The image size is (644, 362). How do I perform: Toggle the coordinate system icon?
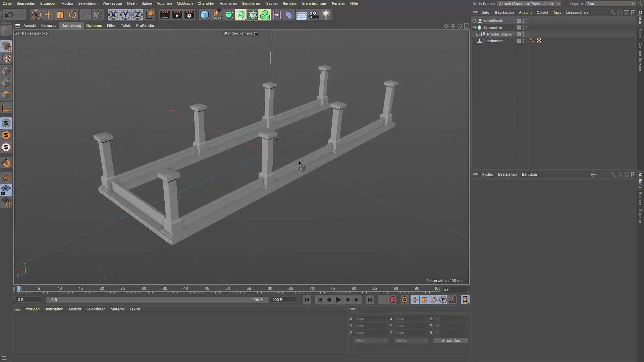click(x=150, y=15)
